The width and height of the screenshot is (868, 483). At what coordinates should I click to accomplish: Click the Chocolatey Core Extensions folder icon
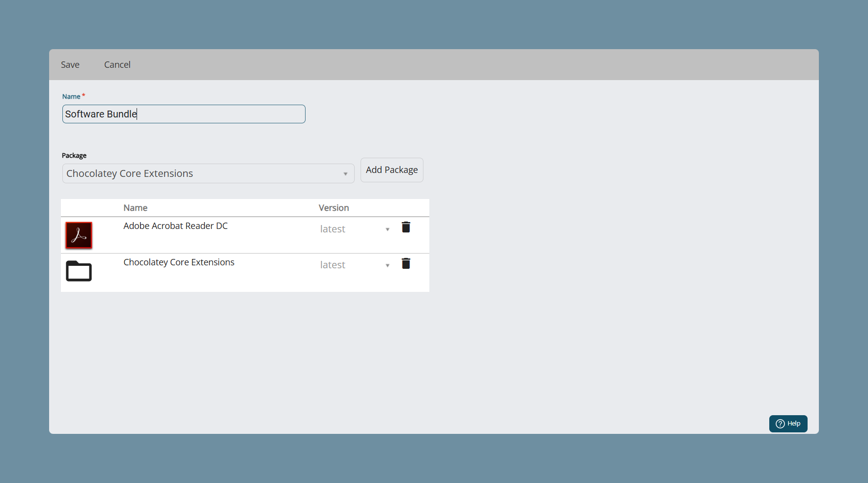click(79, 271)
